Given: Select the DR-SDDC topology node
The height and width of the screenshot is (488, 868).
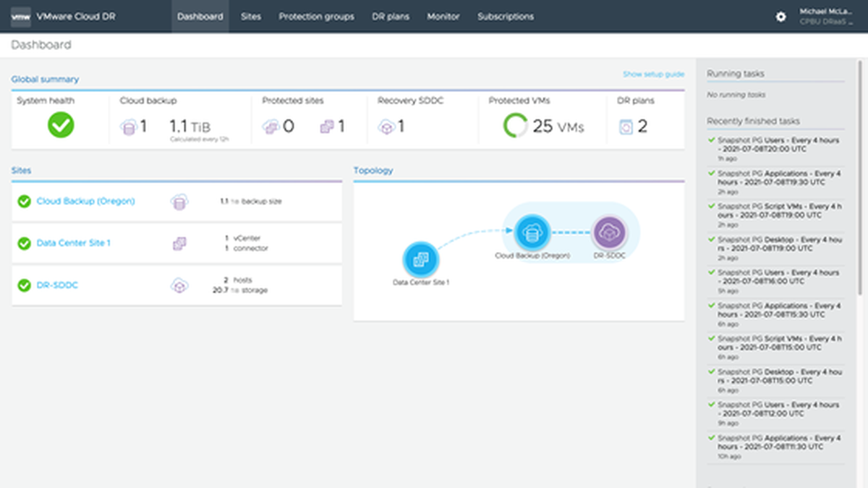Looking at the screenshot, I should click(x=609, y=232).
